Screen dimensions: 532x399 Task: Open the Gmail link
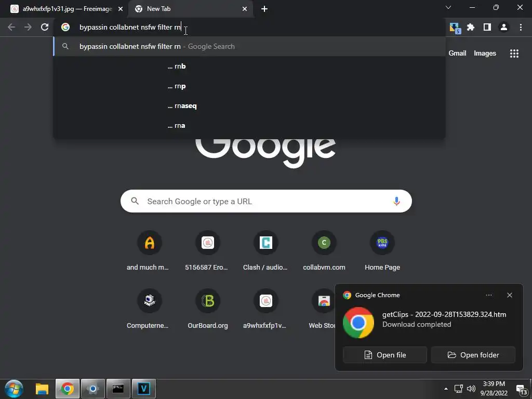[457, 54]
